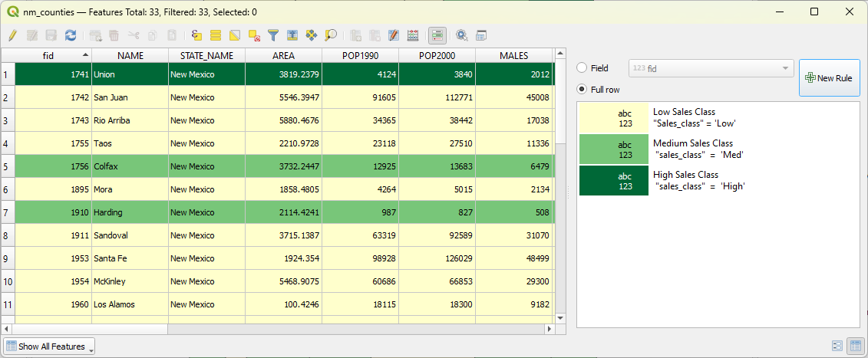Click the 'Los Alamos' cell
Image resolution: width=868 pixels, height=358 pixels.
130,304
